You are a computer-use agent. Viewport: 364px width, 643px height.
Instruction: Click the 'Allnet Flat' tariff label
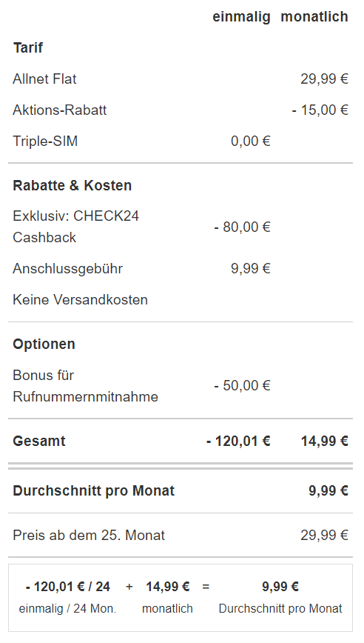(x=44, y=79)
